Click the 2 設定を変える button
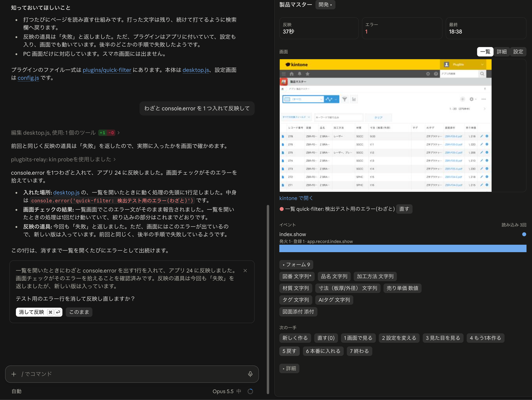The height and width of the screenshot is (400, 532). (x=399, y=338)
